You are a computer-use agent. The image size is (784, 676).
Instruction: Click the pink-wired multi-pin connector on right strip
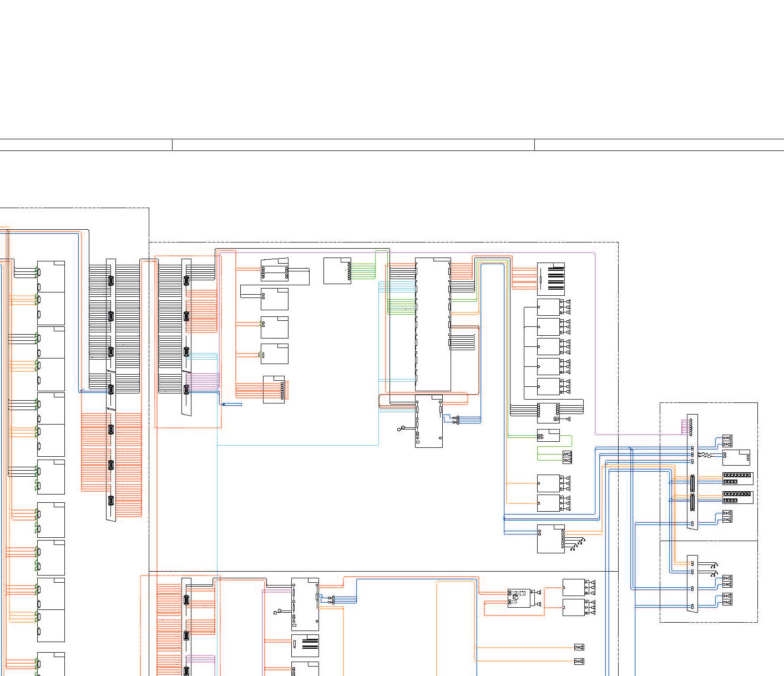(690, 426)
